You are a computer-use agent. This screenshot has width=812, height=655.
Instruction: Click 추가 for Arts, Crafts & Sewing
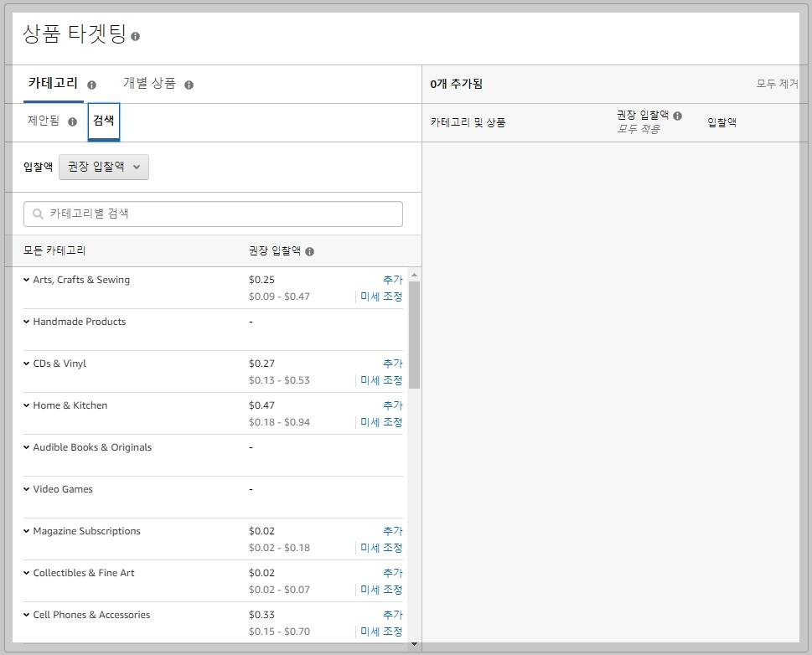392,280
